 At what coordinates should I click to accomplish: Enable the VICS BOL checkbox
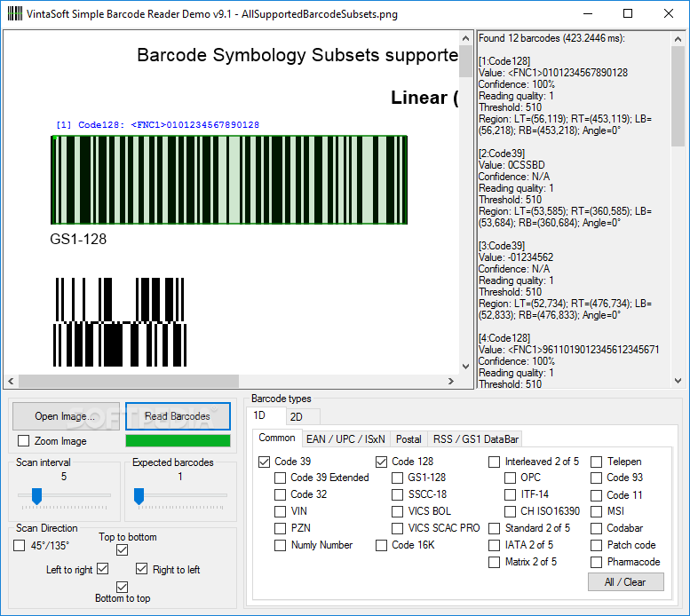[x=397, y=511]
